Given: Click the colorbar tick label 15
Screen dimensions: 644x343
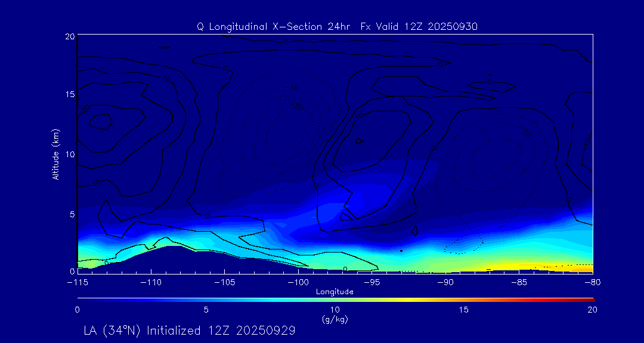Looking at the screenshot, I should click(463, 310).
